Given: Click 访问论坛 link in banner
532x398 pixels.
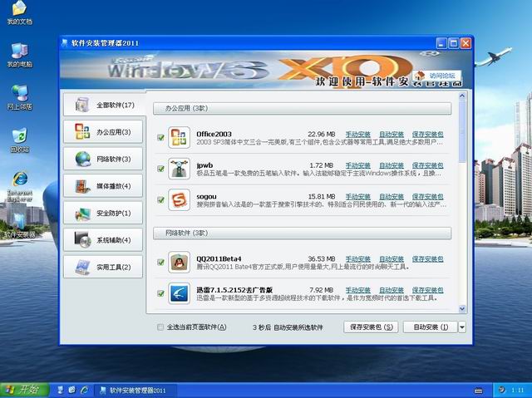Looking at the screenshot, I should click(x=437, y=76).
